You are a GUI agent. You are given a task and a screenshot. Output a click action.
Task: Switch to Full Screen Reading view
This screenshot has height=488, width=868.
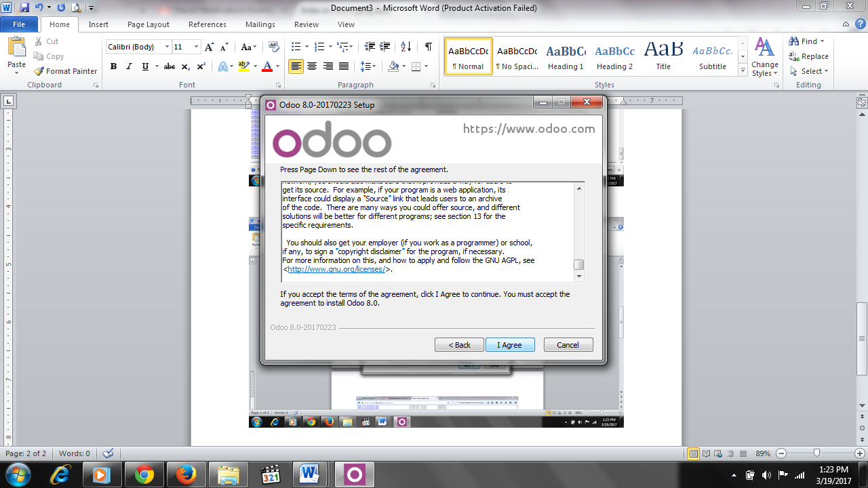707,453
